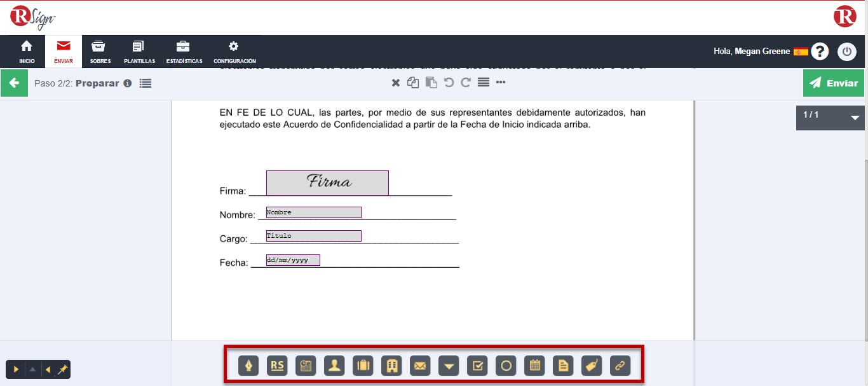Screen dimensions: 868x386
Task: Select the Hyperlink field tool
Action: pos(620,366)
